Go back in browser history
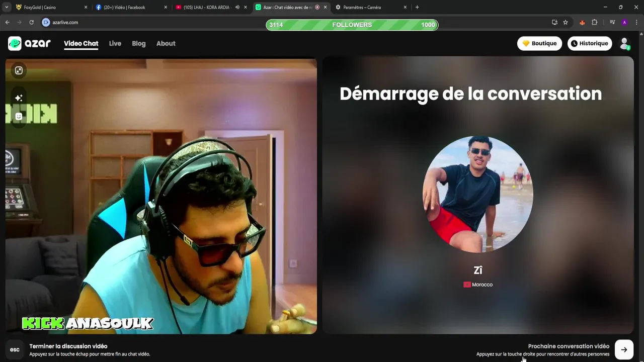Image resolution: width=644 pixels, height=362 pixels. (7, 22)
